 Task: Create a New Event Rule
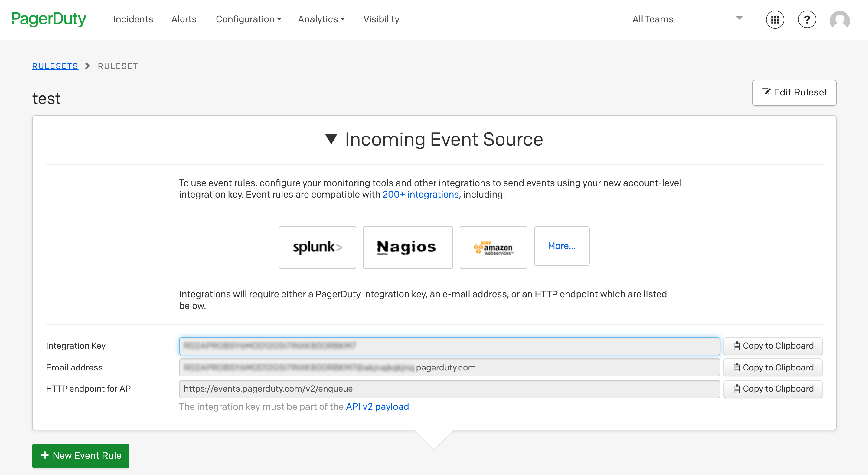point(80,456)
